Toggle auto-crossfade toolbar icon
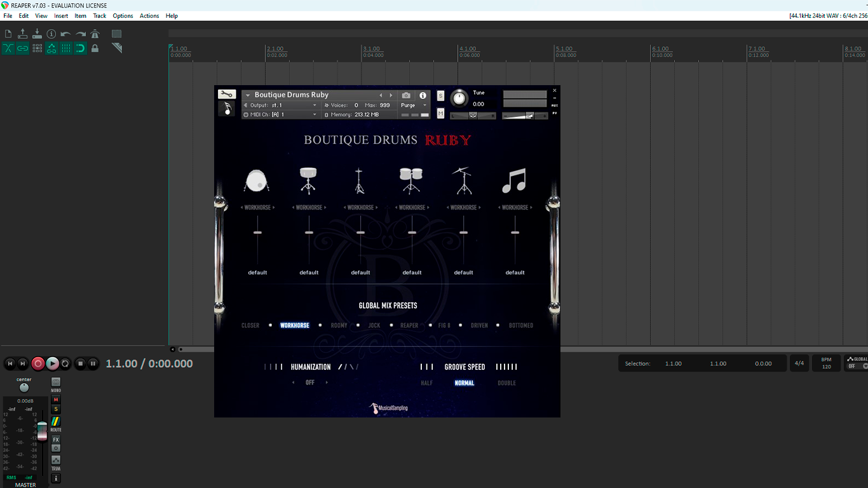This screenshot has width=868, height=488. click(8, 48)
